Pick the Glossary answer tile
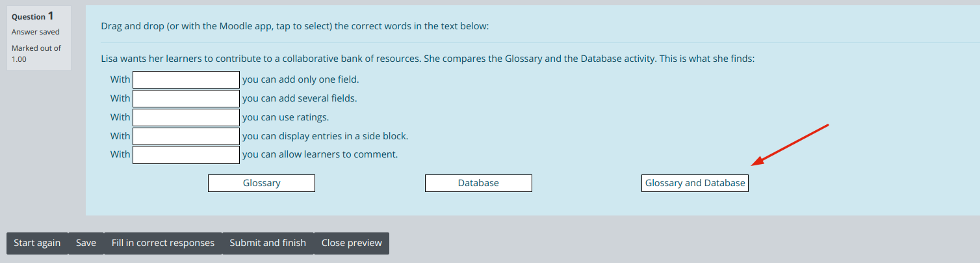Image resolution: width=980 pixels, height=263 pixels. point(261,183)
